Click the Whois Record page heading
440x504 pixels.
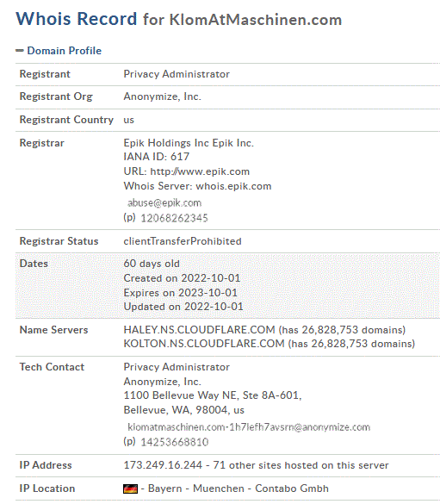click(178, 19)
